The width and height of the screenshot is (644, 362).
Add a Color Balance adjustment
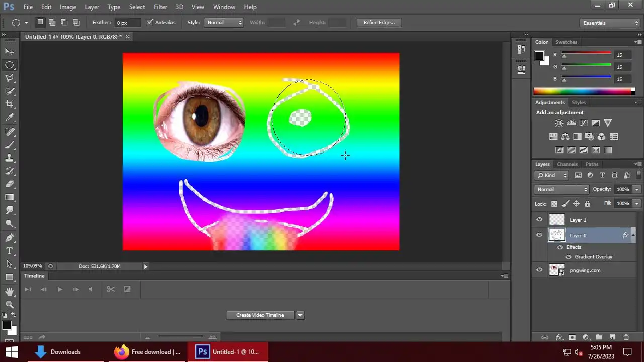565,136
